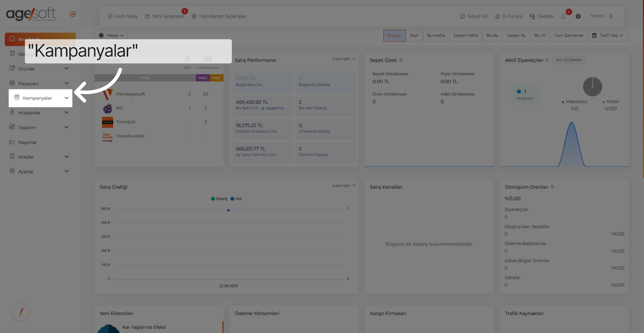Click the Günlük Ortalama Ciro card
Screen dimensions: 644x333
pos(263,129)
